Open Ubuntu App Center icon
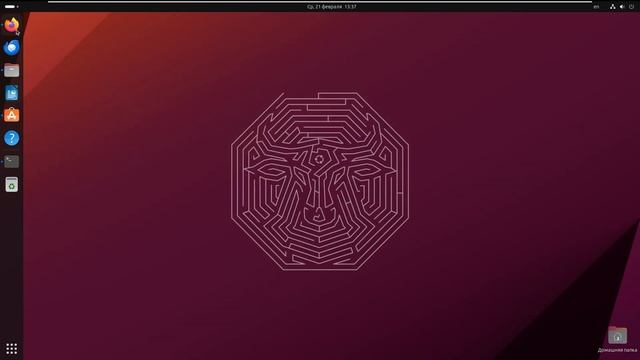Image resolution: width=640 pixels, height=360 pixels. 11,116
